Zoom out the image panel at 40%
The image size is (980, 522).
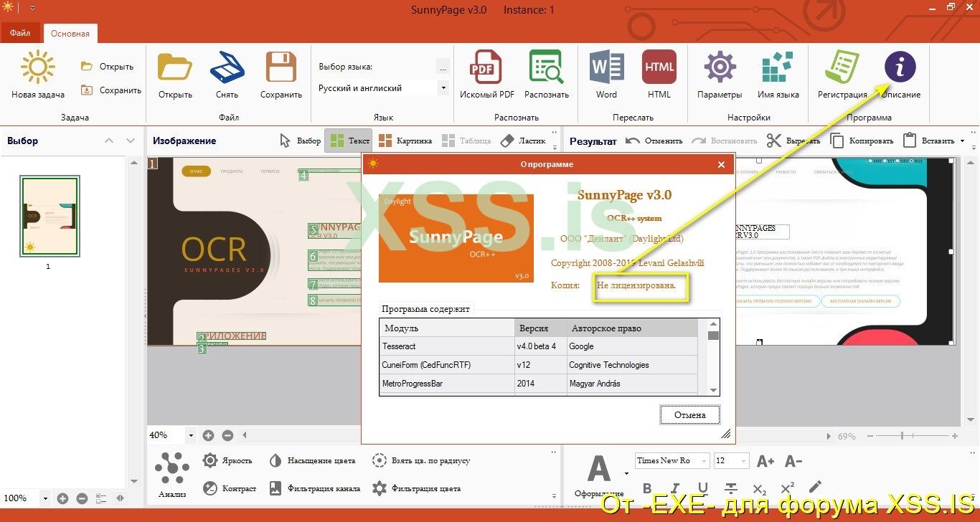[x=227, y=435]
